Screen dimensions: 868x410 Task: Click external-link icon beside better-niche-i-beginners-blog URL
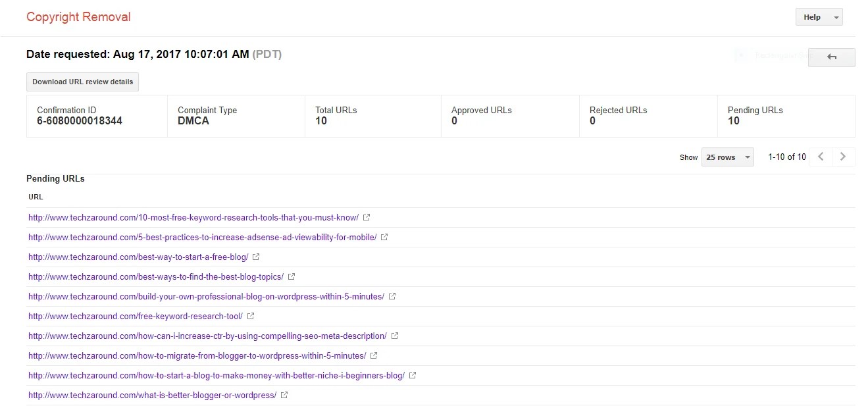[413, 375]
